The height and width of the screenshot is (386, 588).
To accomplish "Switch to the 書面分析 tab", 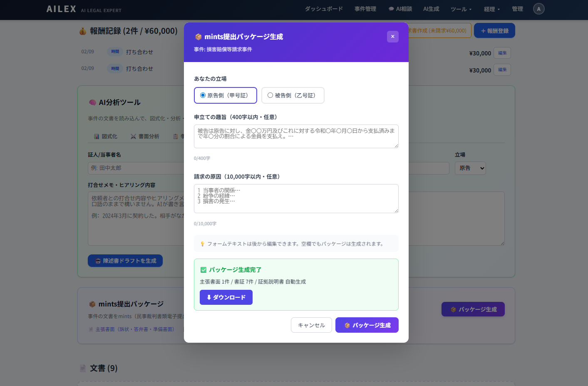I will pyautogui.click(x=145, y=136).
